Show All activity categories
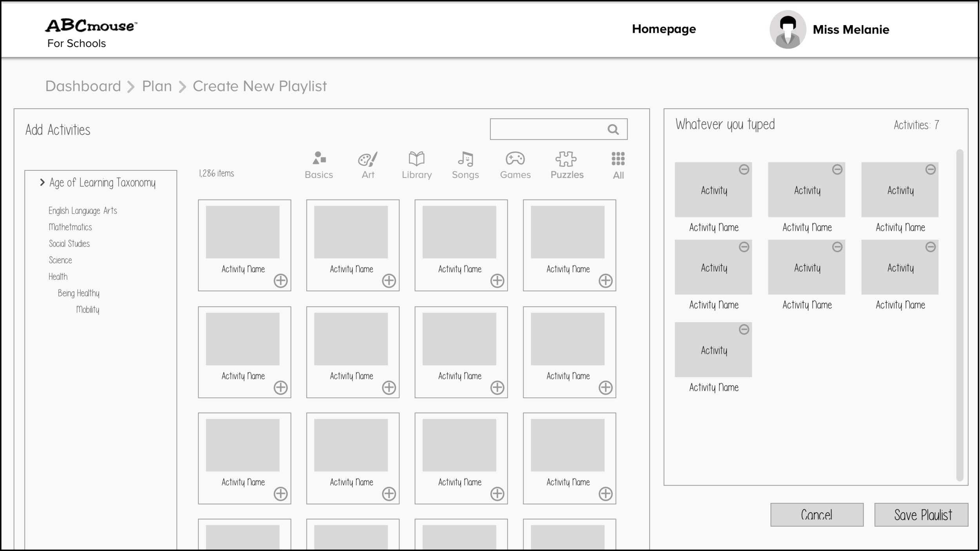The height and width of the screenshot is (551, 980). tap(618, 165)
